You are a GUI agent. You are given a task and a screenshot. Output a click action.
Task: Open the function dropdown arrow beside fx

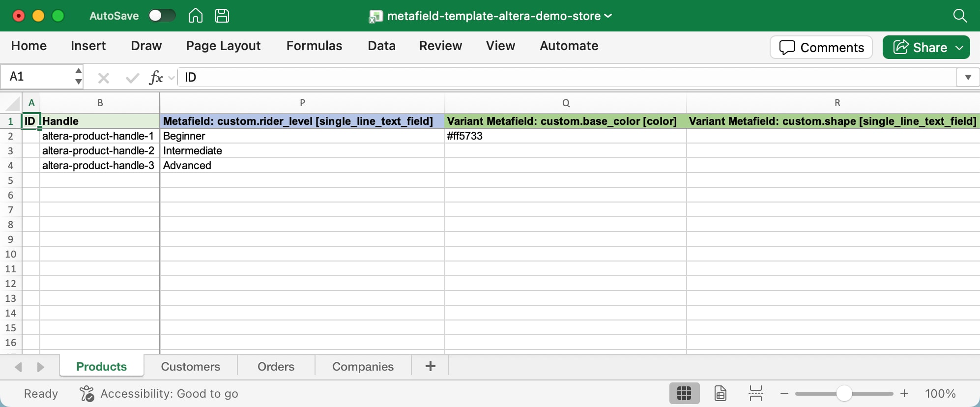click(x=171, y=78)
